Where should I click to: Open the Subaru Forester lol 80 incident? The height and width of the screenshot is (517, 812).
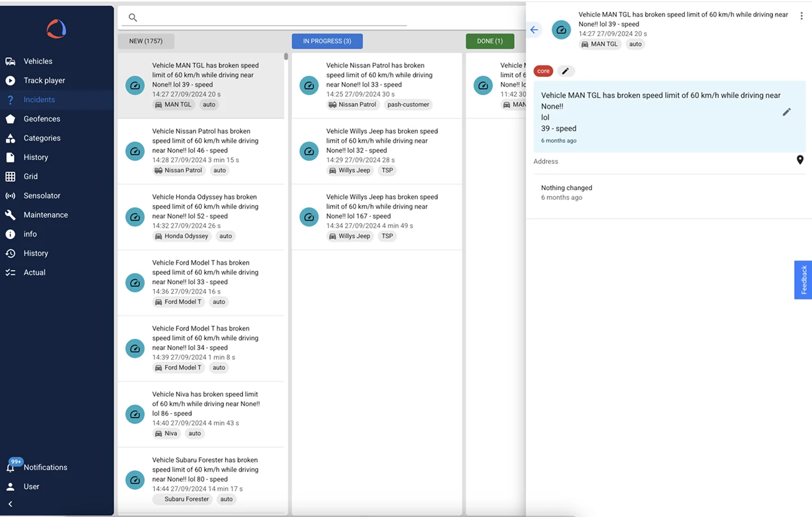coord(201,480)
